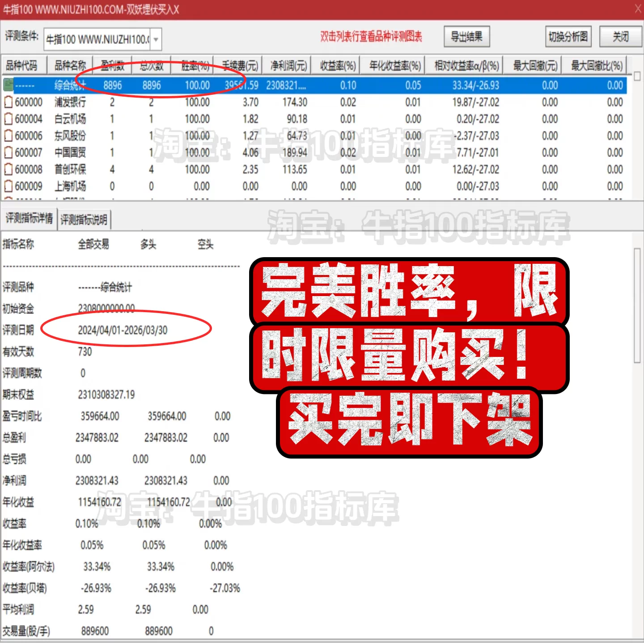This screenshot has height=644, width=644.
Task: Open the 评测条件 strategy dropdown
Action: click(x=156, y=39)
